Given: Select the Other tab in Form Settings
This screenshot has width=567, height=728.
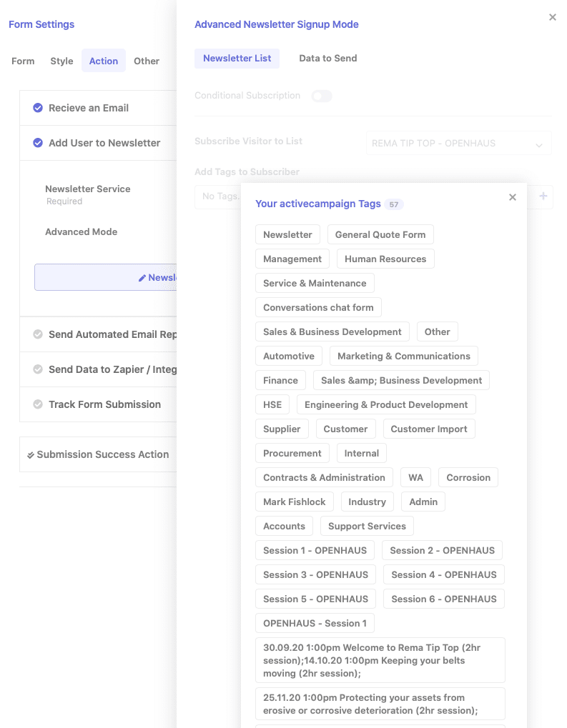Looking at the screenshot, I should point(146,61).
